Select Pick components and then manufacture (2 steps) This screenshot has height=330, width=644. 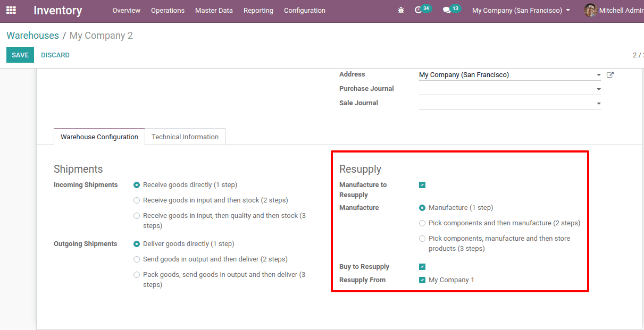422,223
